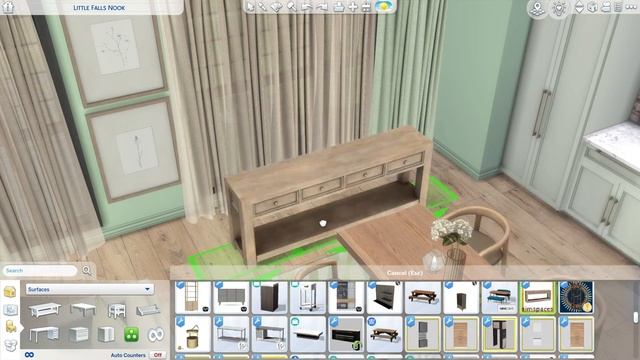Change time of day sun icon
The image size is (640, 360).
(384, 6)
